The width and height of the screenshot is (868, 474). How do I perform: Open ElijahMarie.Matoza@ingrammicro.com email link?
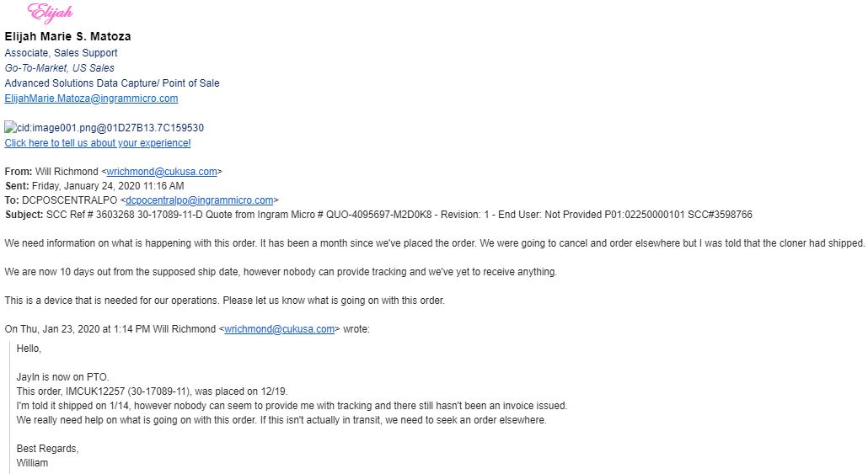91,99
